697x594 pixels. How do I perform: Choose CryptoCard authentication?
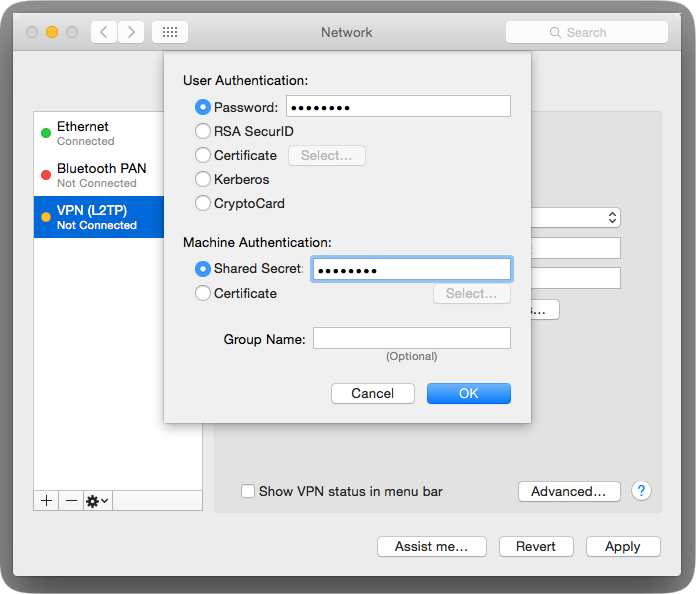pyautogui.click(x=203, y=203)
